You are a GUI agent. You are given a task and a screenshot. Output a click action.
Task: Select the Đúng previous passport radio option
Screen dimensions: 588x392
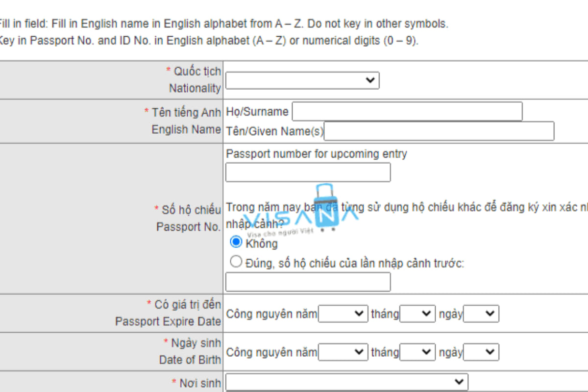(236, 261)
